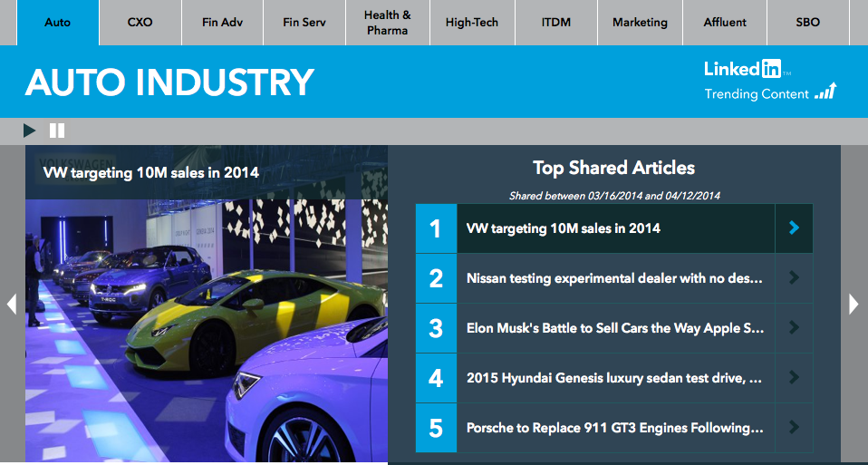This screenshot has width=868, height=465.
Task: Select rank number 1 tile
Action: point(436,228)
